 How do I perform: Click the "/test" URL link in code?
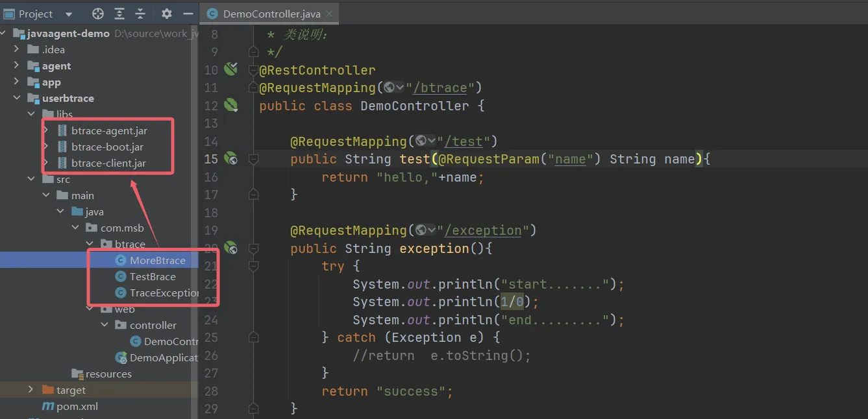pos(463,141)
